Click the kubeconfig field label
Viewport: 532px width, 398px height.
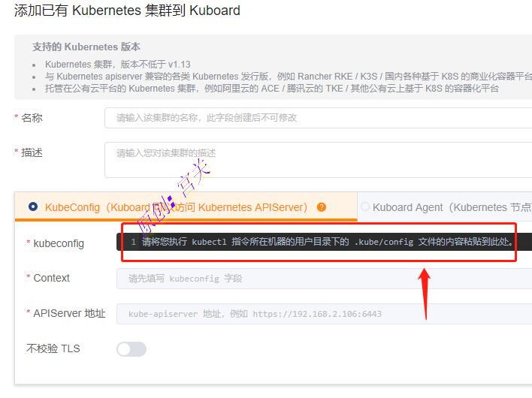(59, 243)
